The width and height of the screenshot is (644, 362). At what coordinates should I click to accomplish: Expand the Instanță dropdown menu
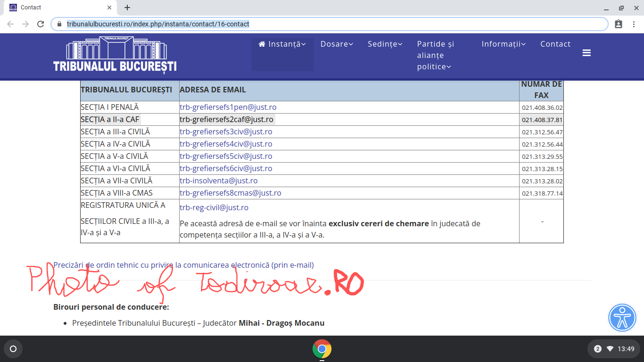282,44
